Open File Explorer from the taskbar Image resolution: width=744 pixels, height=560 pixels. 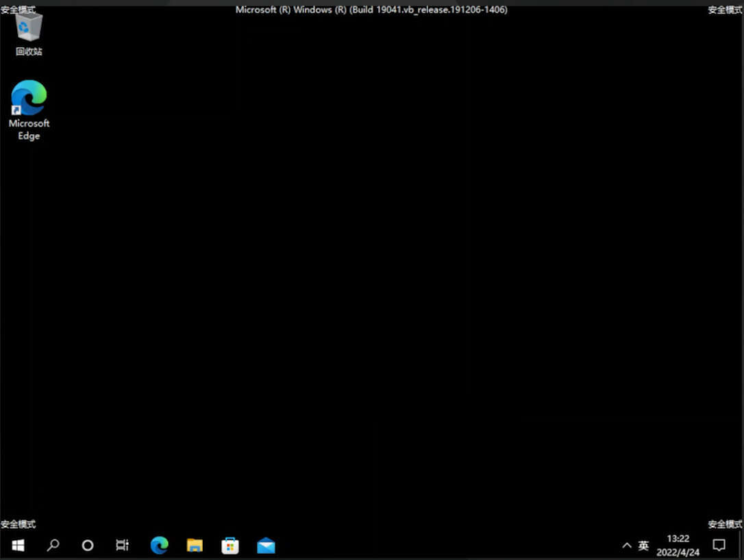(195, 546)
